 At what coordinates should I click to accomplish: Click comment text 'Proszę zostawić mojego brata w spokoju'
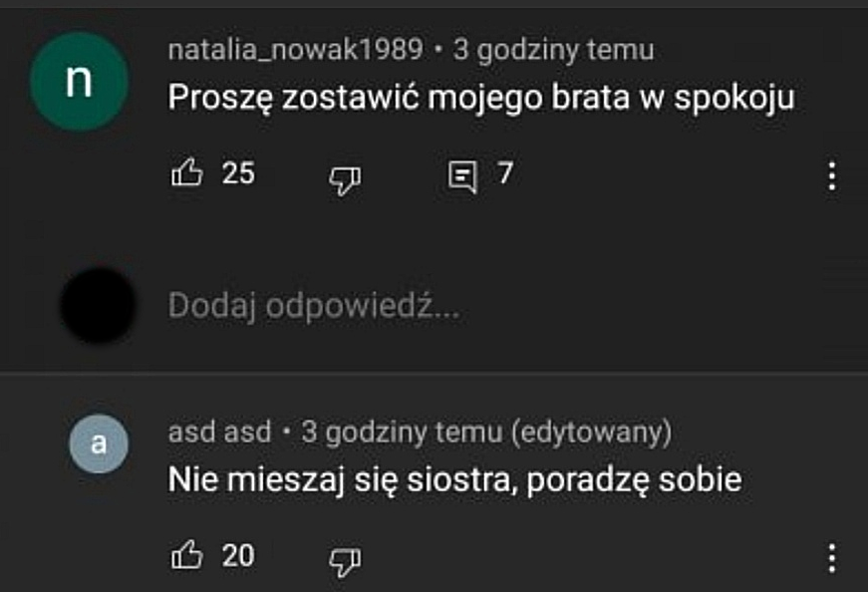coord(481,97)
